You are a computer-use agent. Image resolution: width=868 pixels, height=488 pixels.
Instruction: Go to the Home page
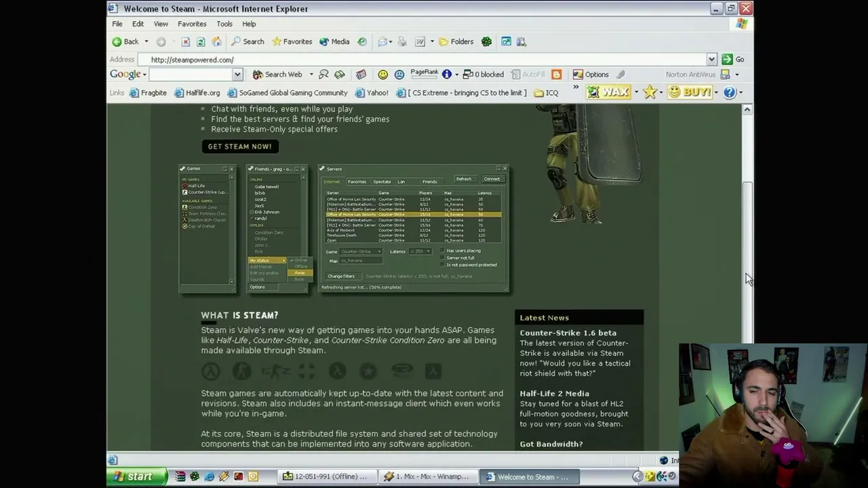pos(216,41)
